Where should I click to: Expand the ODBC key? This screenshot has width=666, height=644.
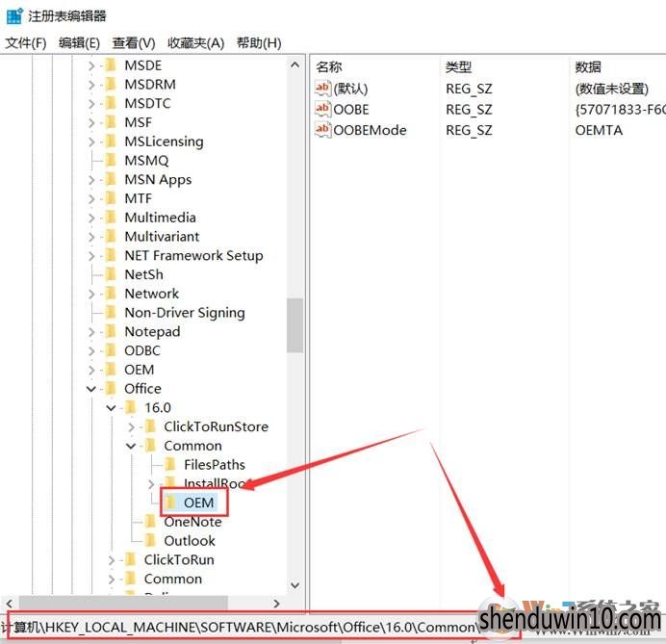click(x=91, y=351)
